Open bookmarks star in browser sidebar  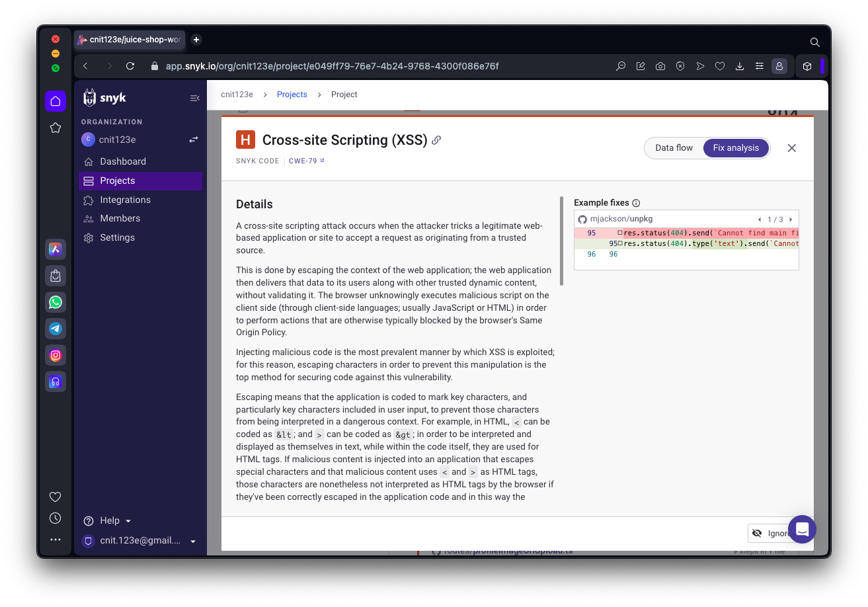(x=56, y=128)
